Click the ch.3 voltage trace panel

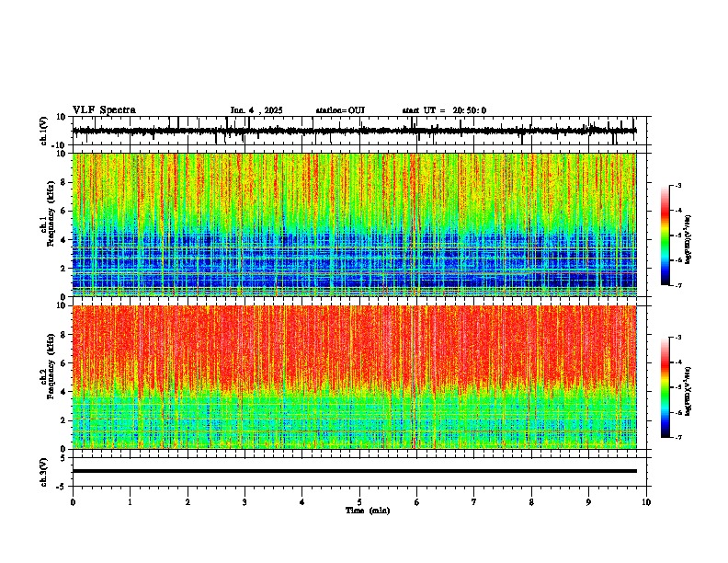(361, 472)
